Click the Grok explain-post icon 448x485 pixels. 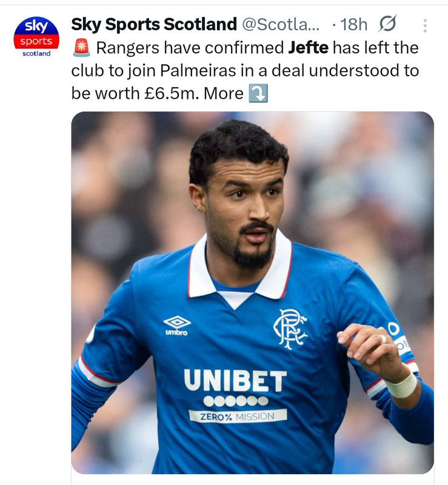pyautogui.click(x=387, y=24)
